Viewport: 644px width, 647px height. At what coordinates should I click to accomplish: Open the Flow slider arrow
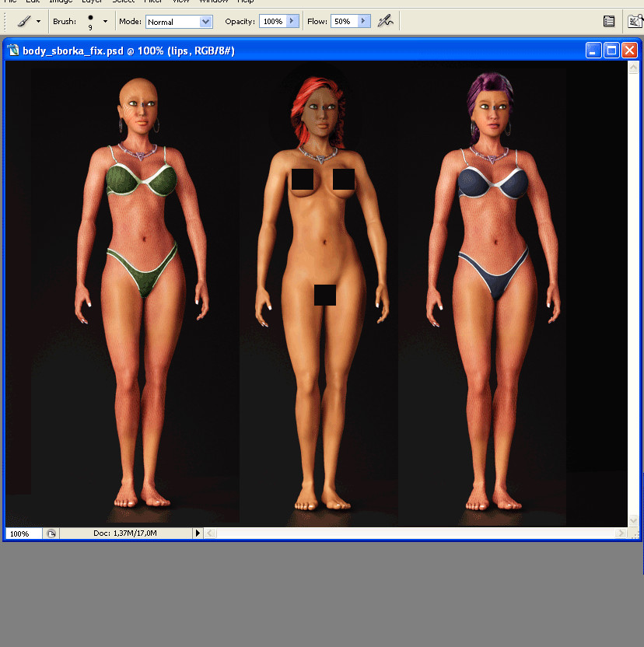pyautogui.click(x=363, y=21)
